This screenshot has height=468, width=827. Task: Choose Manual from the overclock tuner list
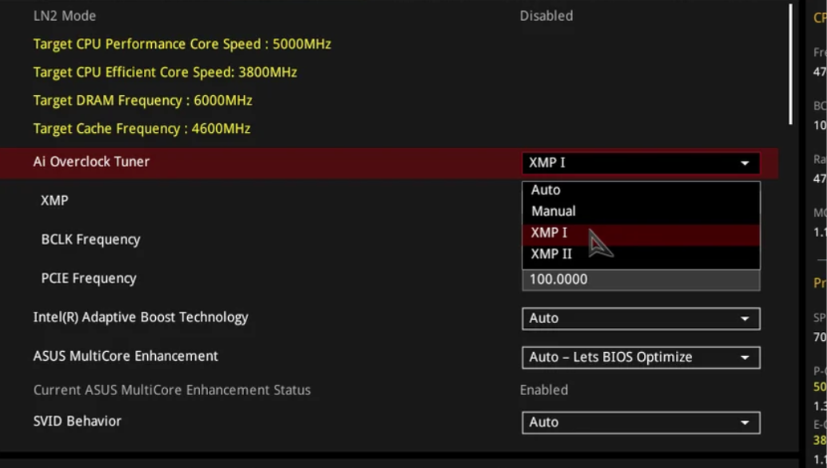(x=641, y=212)
